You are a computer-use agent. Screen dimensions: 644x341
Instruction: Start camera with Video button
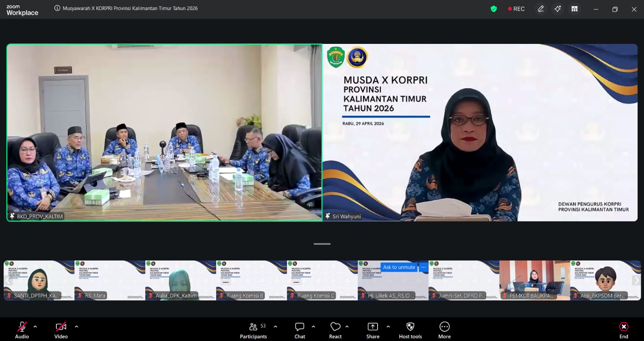click(61, 330)
